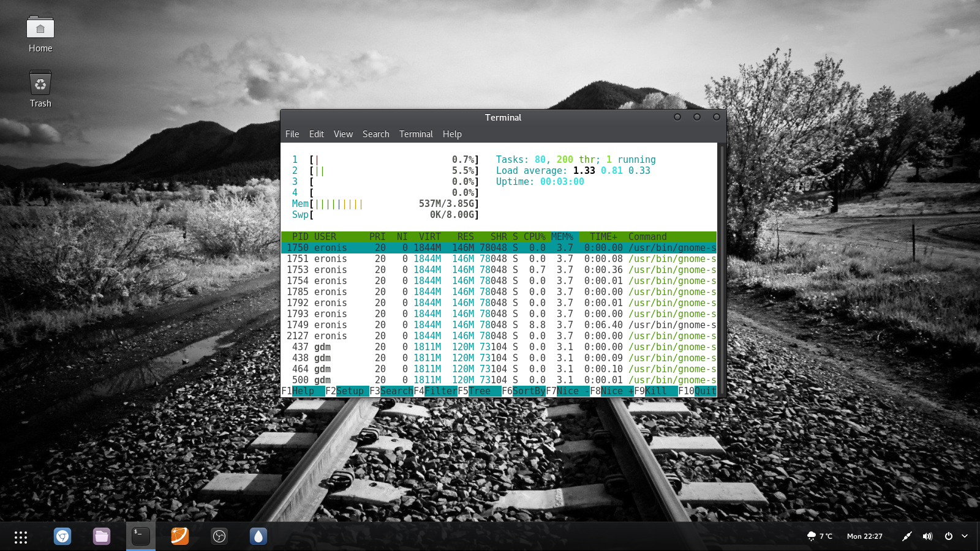Open the volume speaker tray icon
This screenshot has height=551, width=980.
[927, 536]
